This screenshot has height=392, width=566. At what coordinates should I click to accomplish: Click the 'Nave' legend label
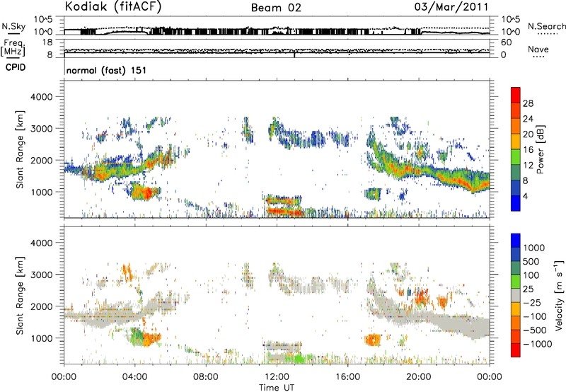point(538,50)
